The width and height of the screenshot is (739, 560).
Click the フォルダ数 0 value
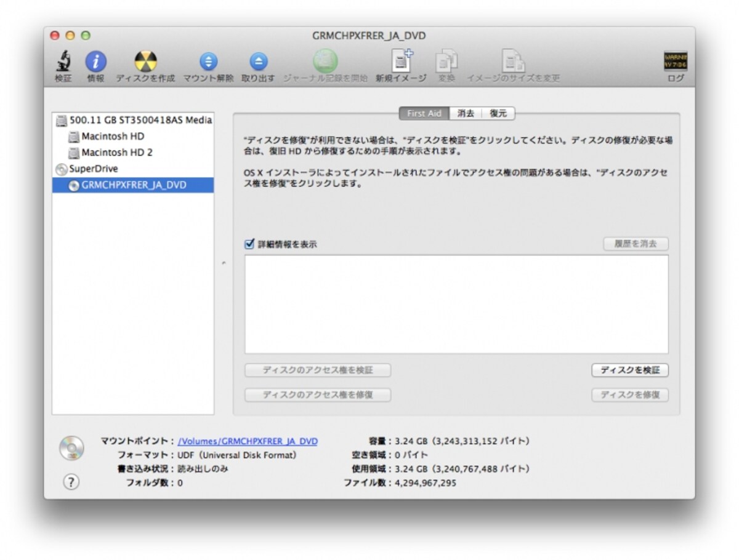coord(180,483)
